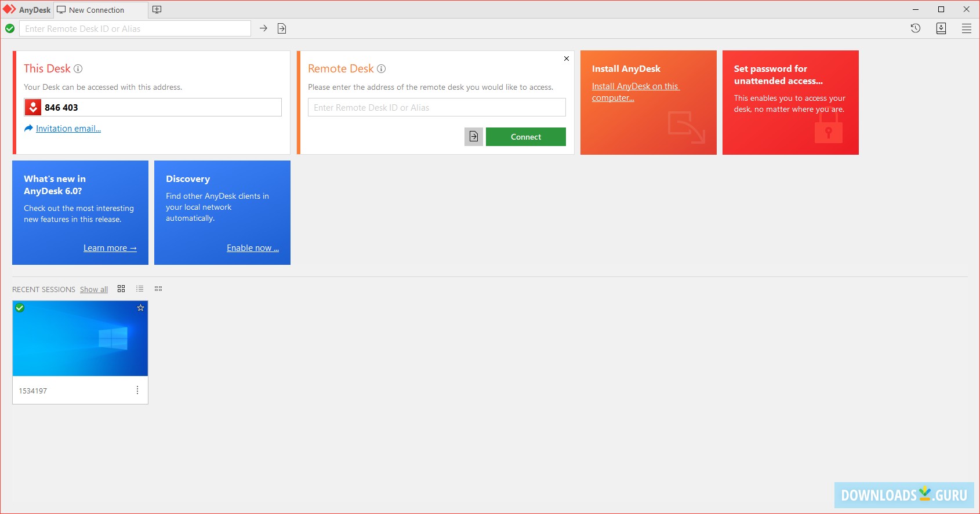
Task: Click the Discovery tile heading
Action: click(188, 179)
